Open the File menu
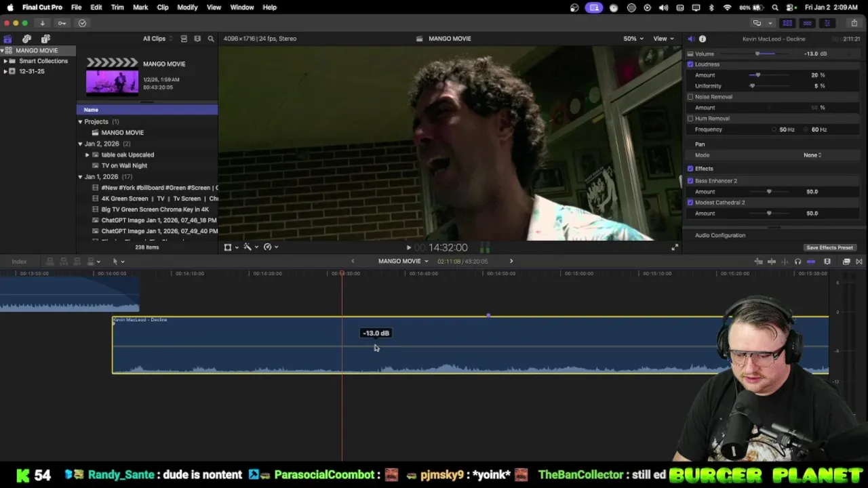The image size is (868, 488). [x=76, y=7]
